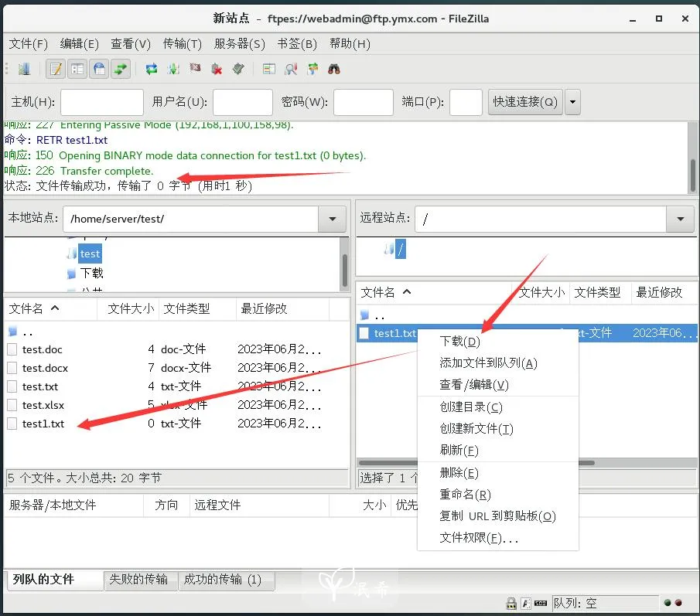The width and height of the screenshot is (700, 616).
Task: Choose 查看/编辑(V) in context menu
Action: [x=498, y=384]
